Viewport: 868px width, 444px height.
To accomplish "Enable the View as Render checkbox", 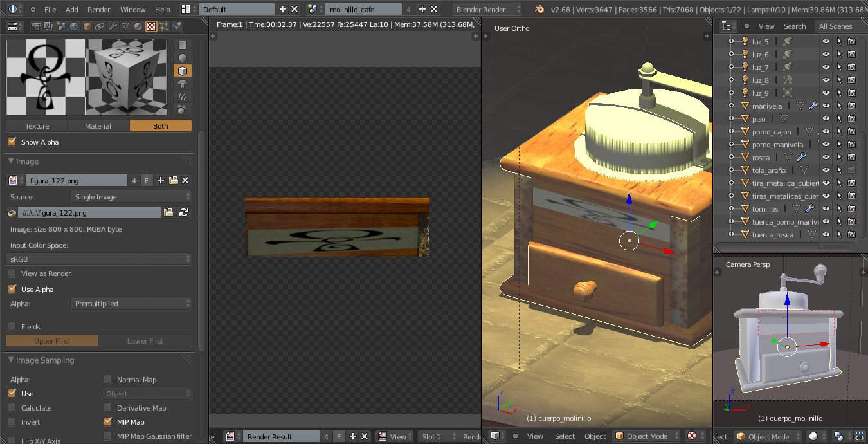I will point(12,273).
